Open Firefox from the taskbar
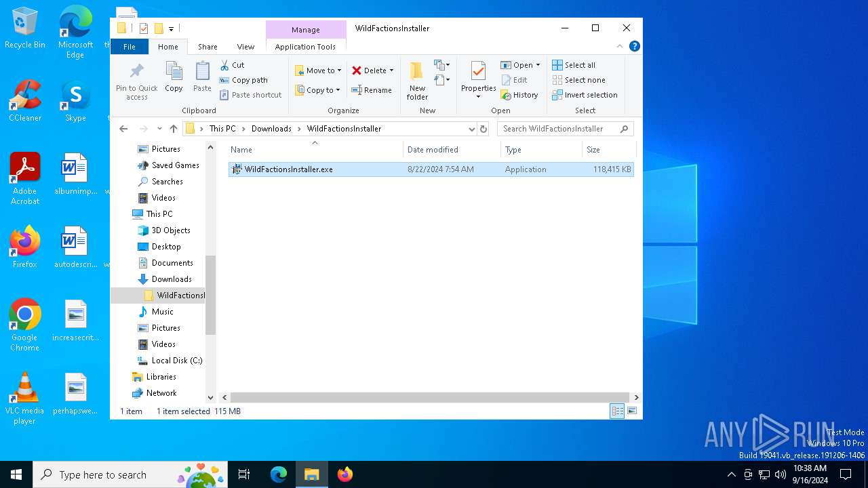This screenshot has height=488, width=868. (x=345, y=474)
